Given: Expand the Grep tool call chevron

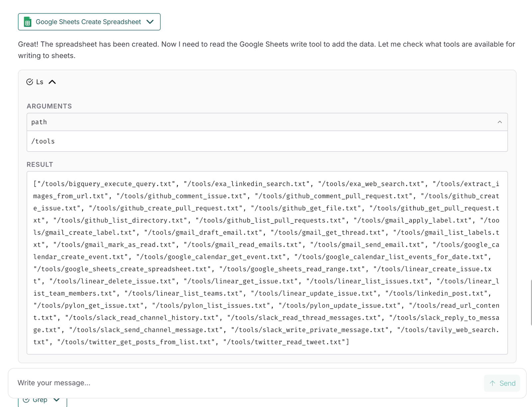Looking at the screenshot, I should [57, 400].
